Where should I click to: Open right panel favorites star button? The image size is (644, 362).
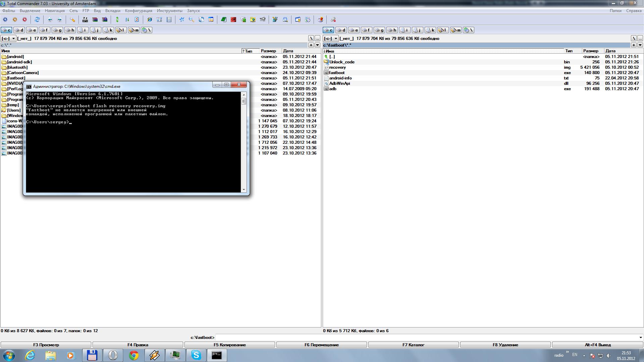[634, 45]
